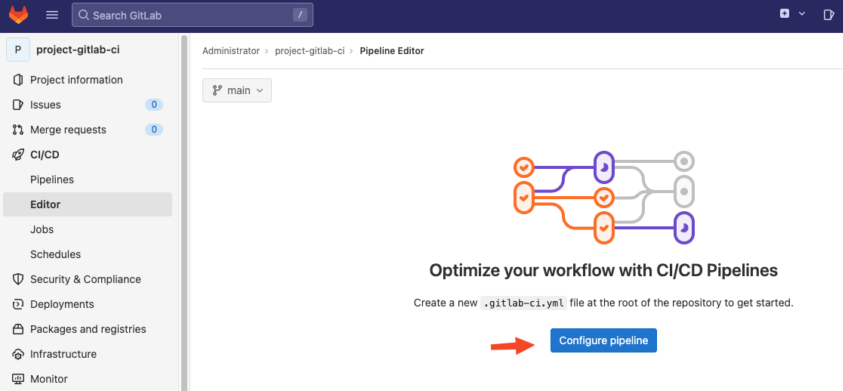This screenshot has width=843, height=391.
Task: Click 'Optimize your workflow with CI/CD Pipelines' heading
Action: 603,270
